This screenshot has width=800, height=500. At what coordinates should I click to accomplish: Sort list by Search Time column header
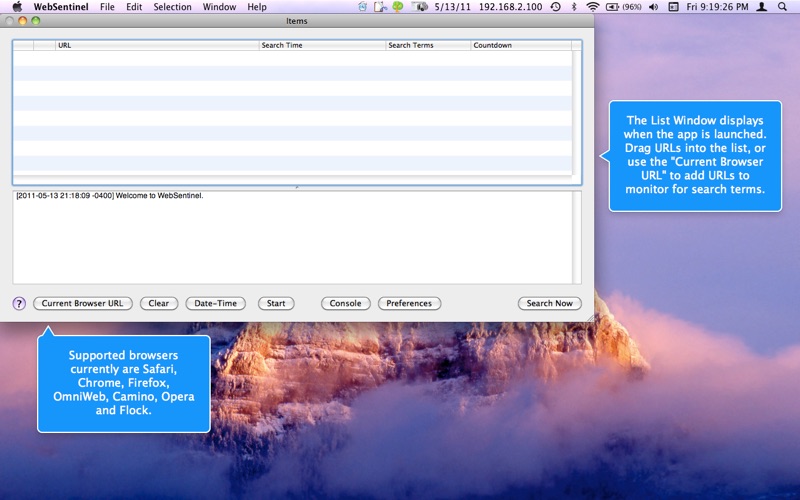(x=322, y=45)
